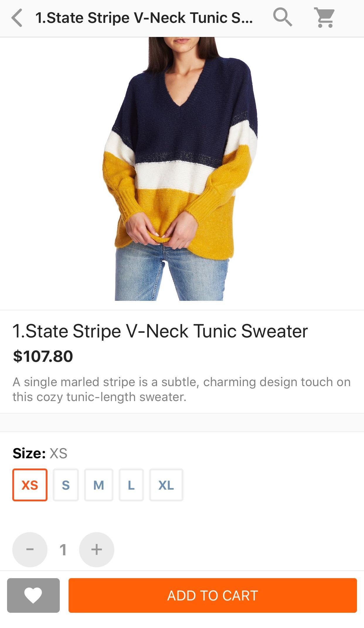Image resolution: width=364 pixels, height=628 pixels.
Task: Pick size L
Action: pos(131,485)
